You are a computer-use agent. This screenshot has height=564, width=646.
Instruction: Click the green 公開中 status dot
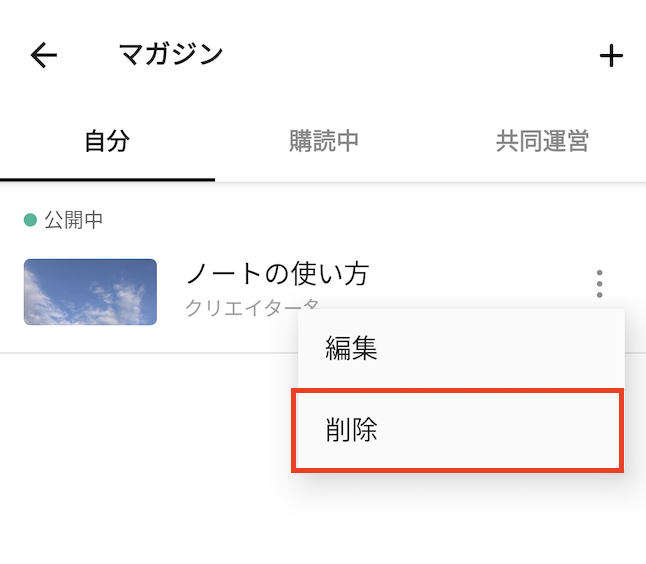click(30, 220)
